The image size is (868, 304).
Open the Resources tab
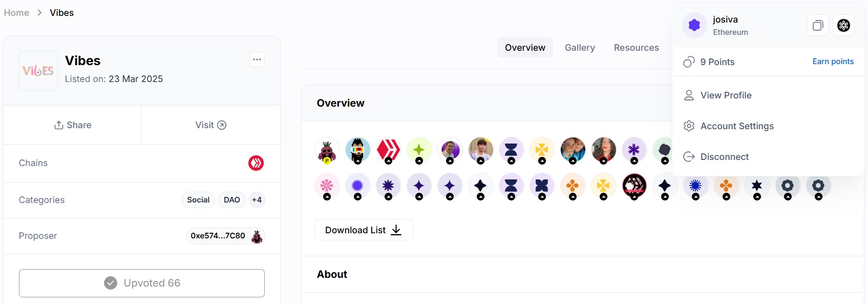point(637,47)
